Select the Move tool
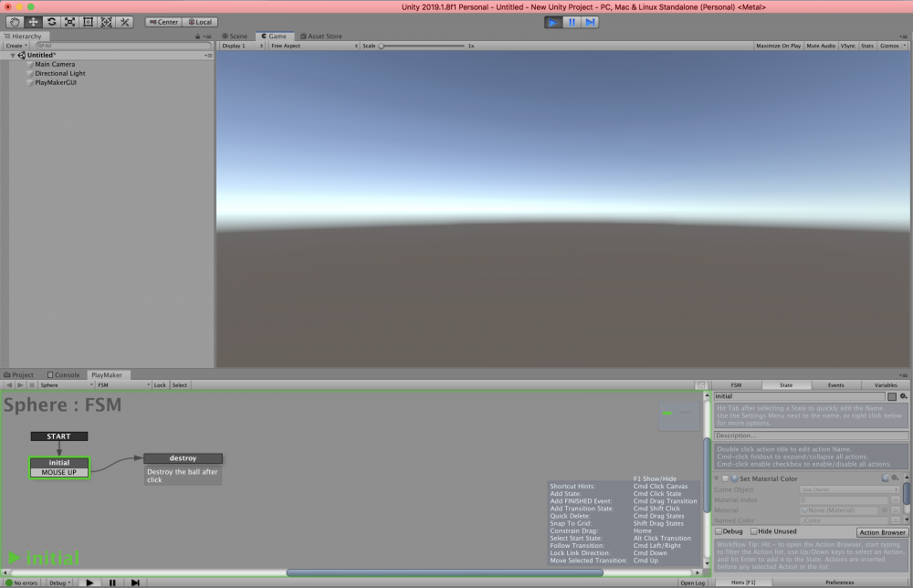The image size is (913, 588). 33,22
